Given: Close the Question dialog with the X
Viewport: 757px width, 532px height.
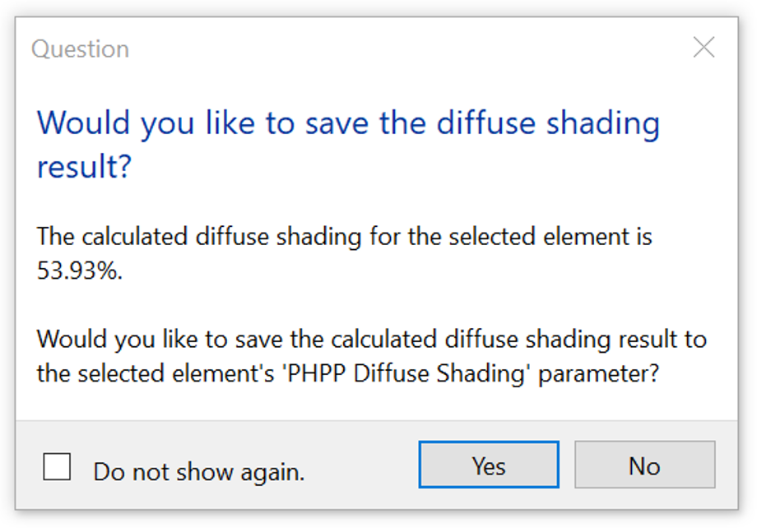Looking at the screenshot, I should pos(704,49).
